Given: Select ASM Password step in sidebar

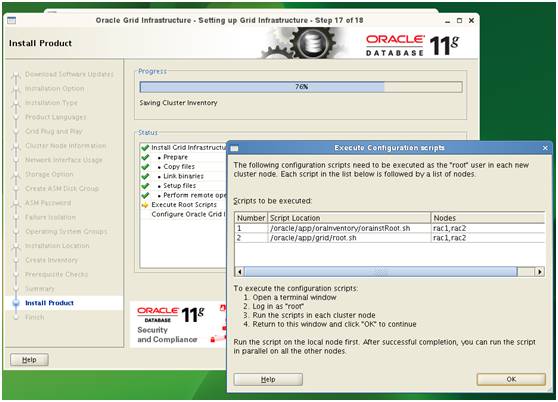Looking at the screenshot, I should pos(48,203).
